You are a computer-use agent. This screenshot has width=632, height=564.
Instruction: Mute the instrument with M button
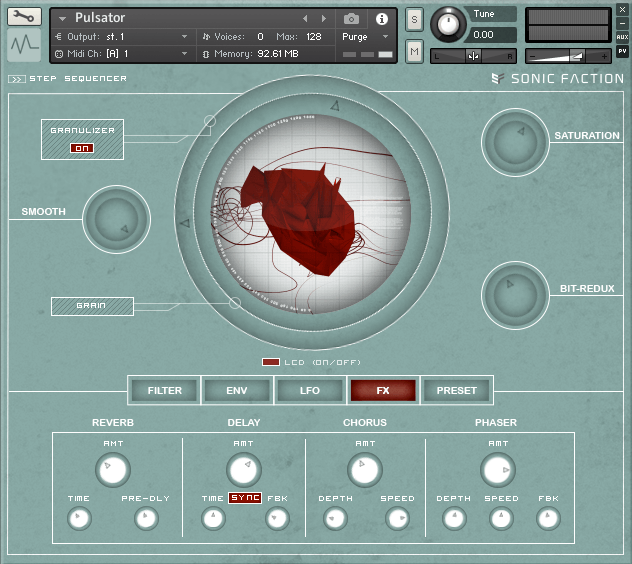click(x=414, y=52)
